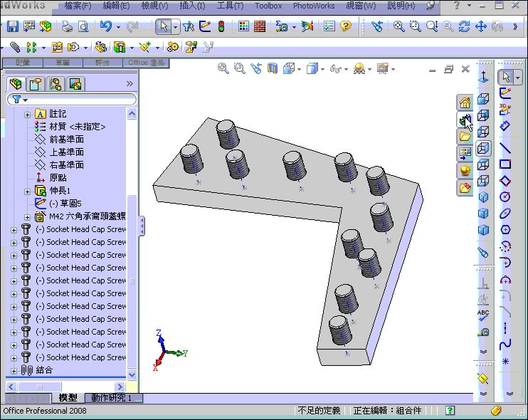Open the Display Style dropdown in viewport
The width and height of the screenshot is (528, 420).
(322, 69)
